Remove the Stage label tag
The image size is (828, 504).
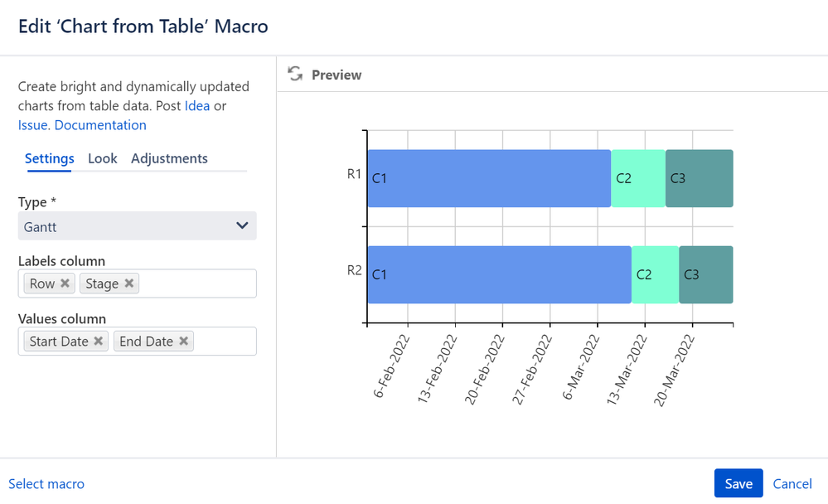[x=129, y=283]
